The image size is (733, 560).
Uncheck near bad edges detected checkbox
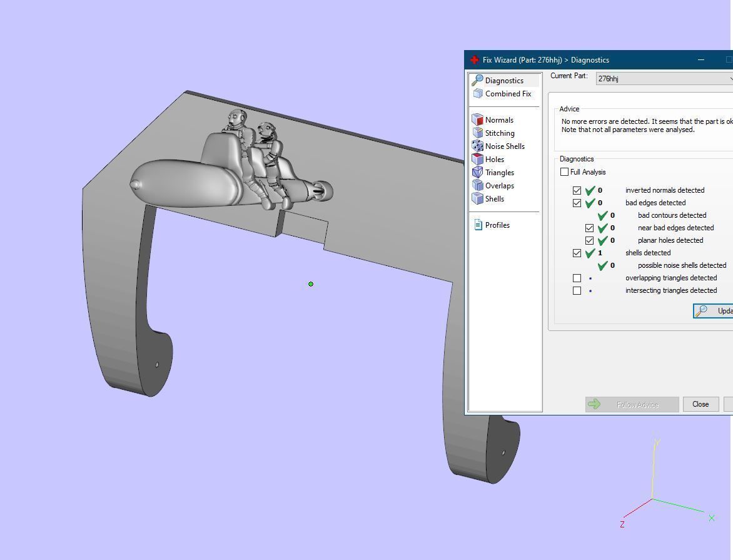click(x=590, y=228)
